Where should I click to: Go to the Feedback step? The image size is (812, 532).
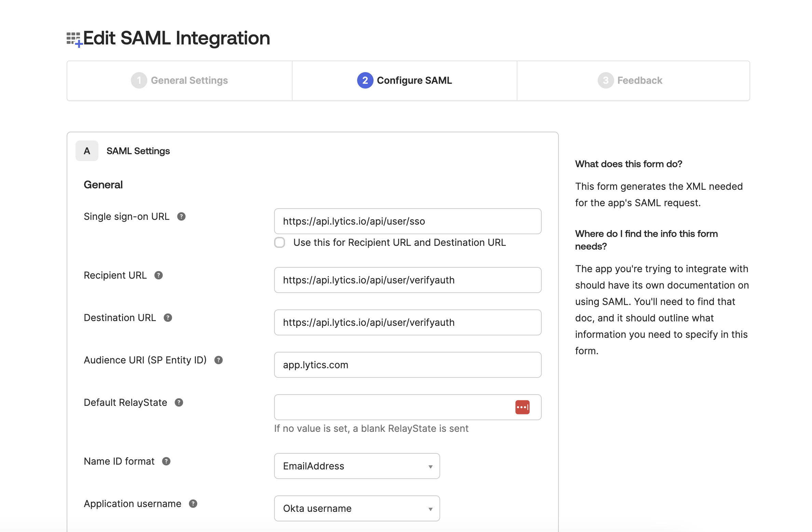pos(633,81)
